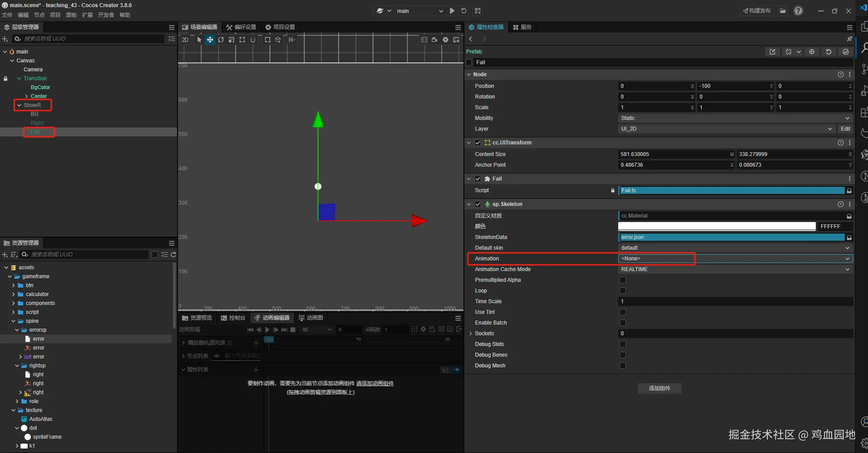Viewport: 868px width, 453px height.
Task: Play the project preview in the top toolbar
Action: pyautogui.click(x=452, y=11)
